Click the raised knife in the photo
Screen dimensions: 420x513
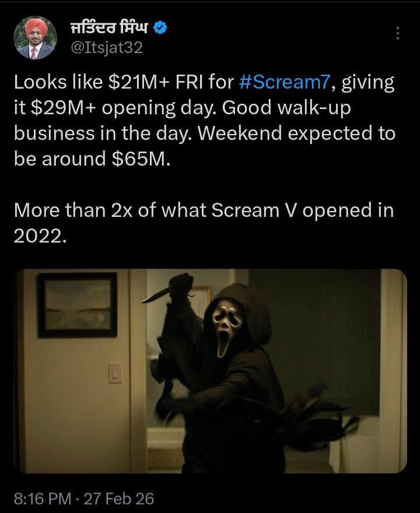click(x=156, y=295)
